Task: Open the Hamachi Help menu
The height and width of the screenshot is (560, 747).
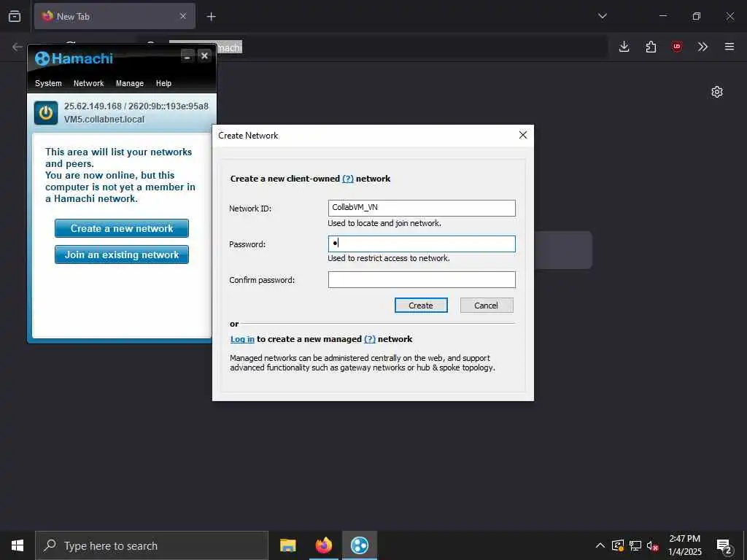Action: tap(163, 83)
